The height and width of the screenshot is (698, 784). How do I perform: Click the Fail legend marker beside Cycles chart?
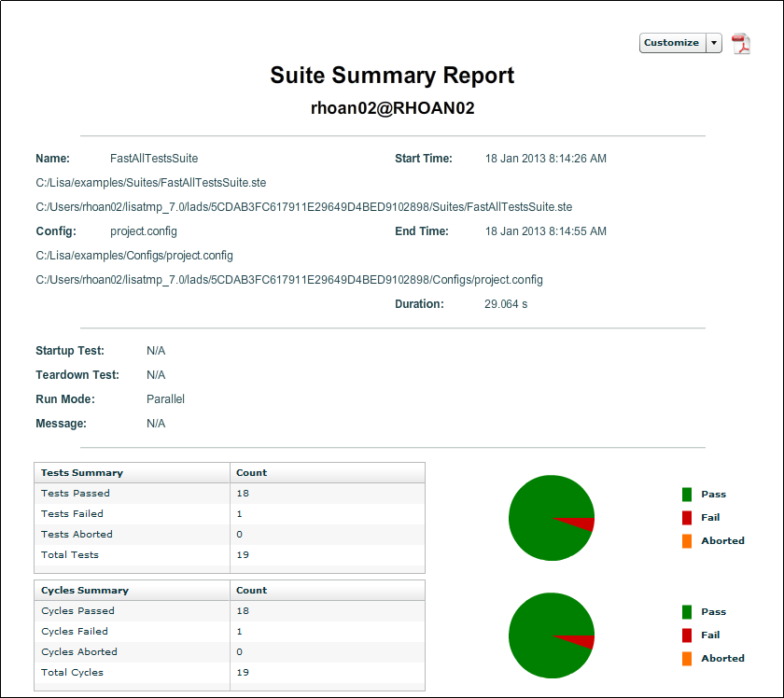(687, 635)
